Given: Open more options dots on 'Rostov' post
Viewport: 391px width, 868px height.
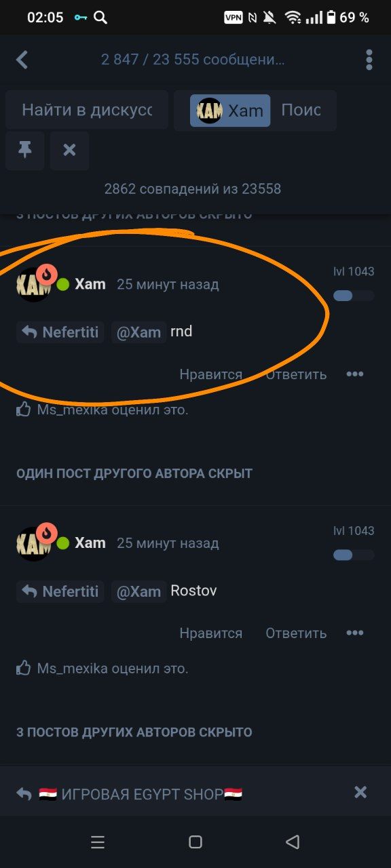Looking at the screenshot, I should (x=355, y=633).
